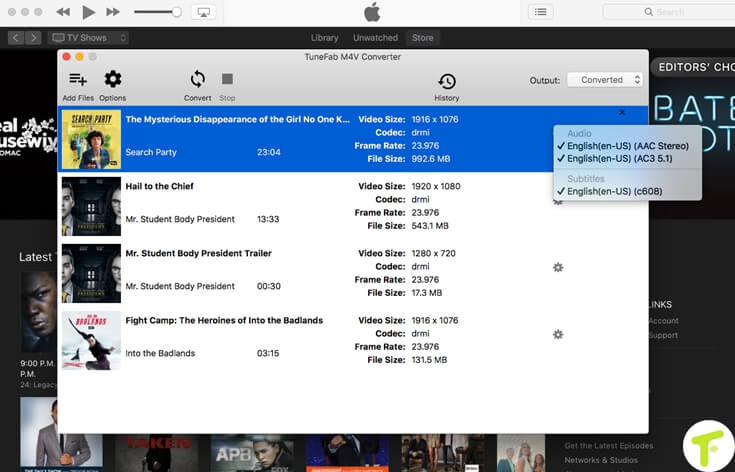Click the iTunes Play button
Image resolution: width=735 pixels, height=472 pixels.
pyautogui.click(x=88, y=12)
